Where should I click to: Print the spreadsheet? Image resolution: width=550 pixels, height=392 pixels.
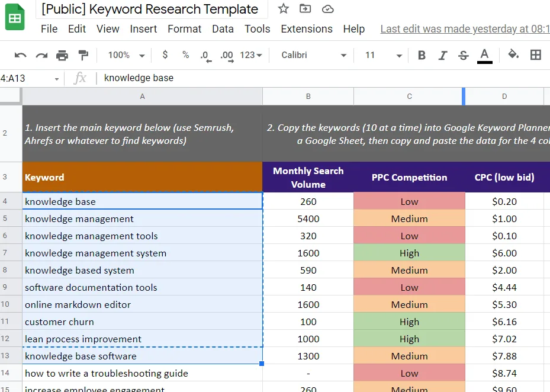pyautogui.click(x=62, y=55)
